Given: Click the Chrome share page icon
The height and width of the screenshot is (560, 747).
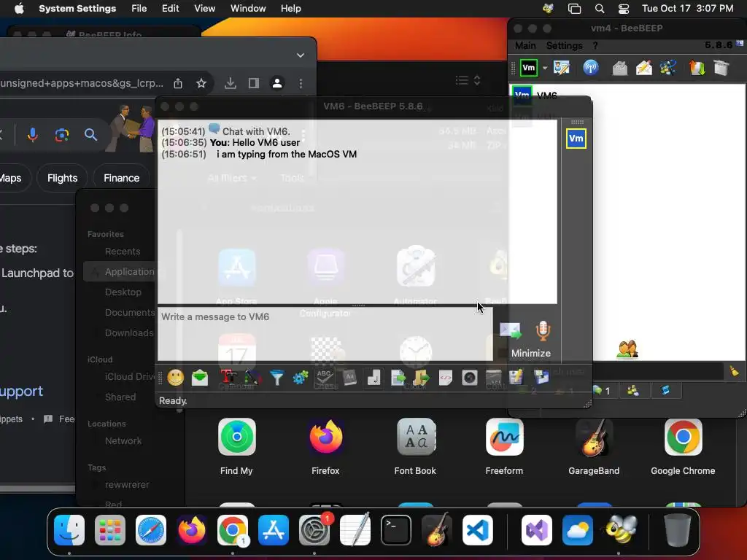Looking at the screenshot, I should (x=178, y=83).
